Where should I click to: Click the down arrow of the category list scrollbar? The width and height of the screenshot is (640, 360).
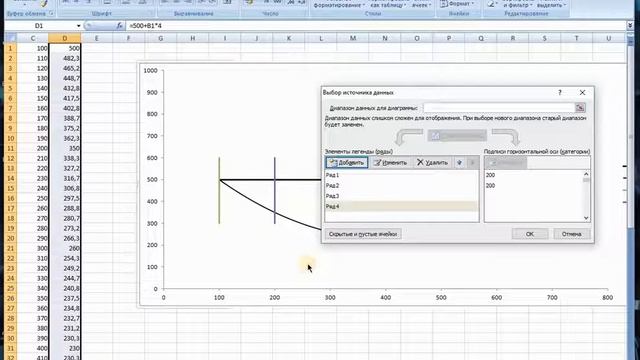tap(586, 218)
